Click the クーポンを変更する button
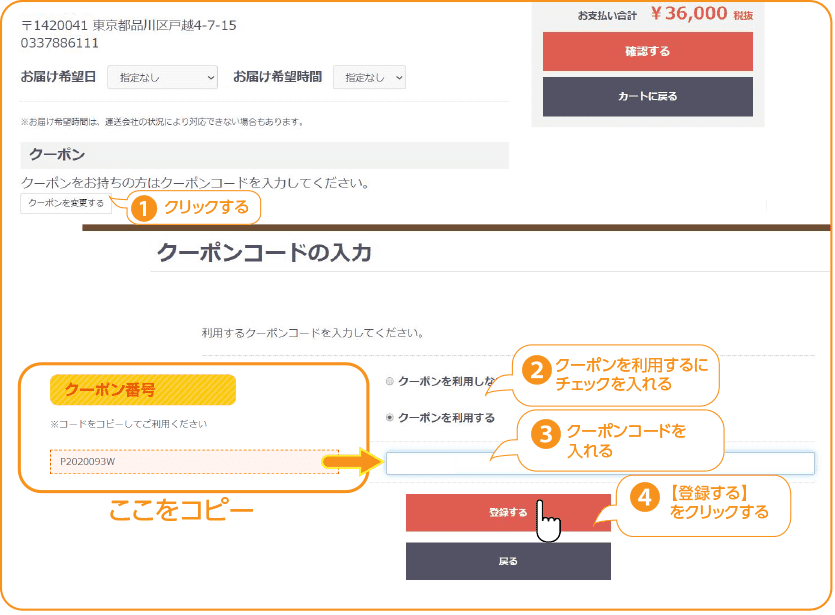Image resolution: width=835 pixels, height=615 pixels. [x=66, y=203]
